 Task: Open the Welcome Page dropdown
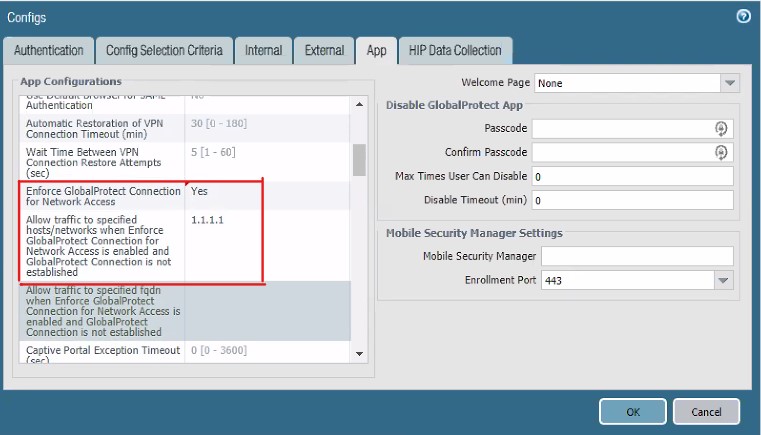(x=729, y=83)
